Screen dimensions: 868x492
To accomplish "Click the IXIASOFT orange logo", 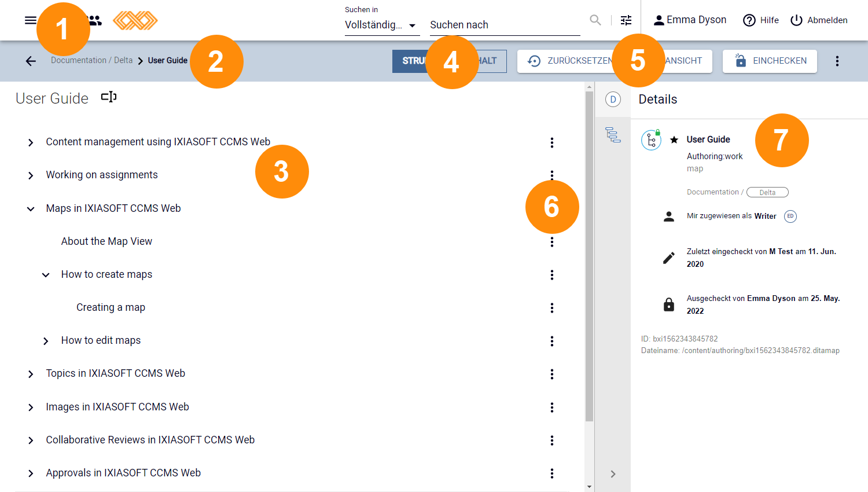I will [x=135, y=20].
